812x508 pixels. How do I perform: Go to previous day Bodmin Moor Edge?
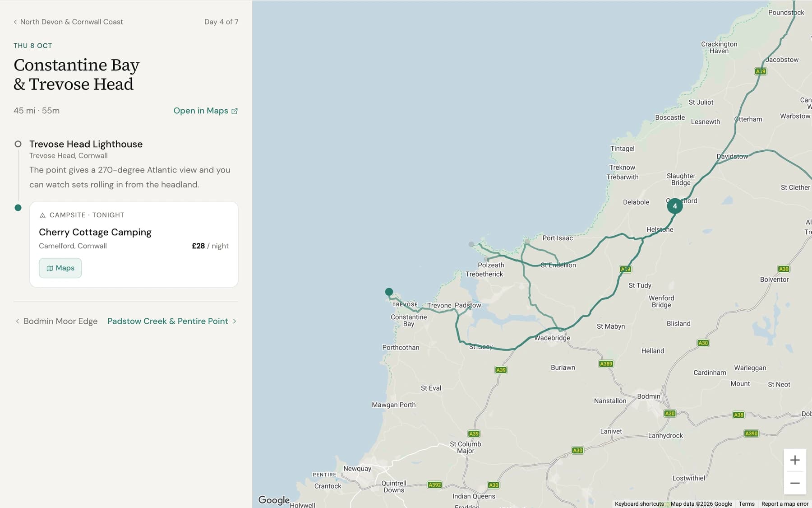pos(56,321)
